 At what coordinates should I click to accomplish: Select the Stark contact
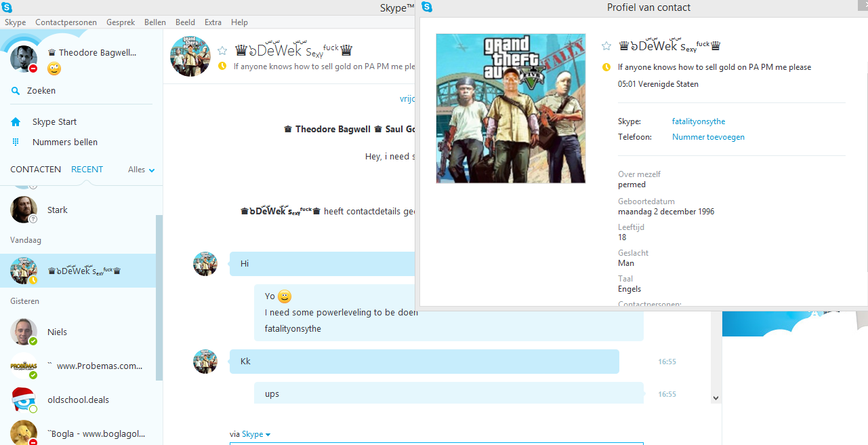click(78, 210)
